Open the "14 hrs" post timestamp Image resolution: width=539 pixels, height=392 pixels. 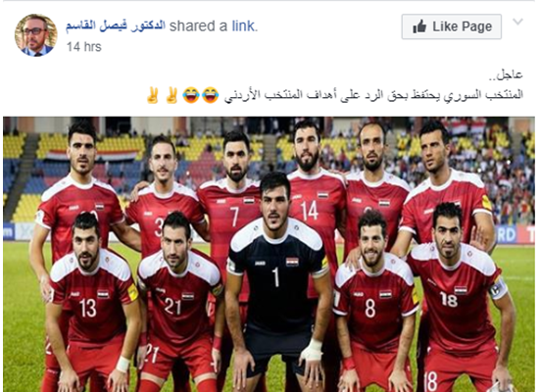pos(84,47)
